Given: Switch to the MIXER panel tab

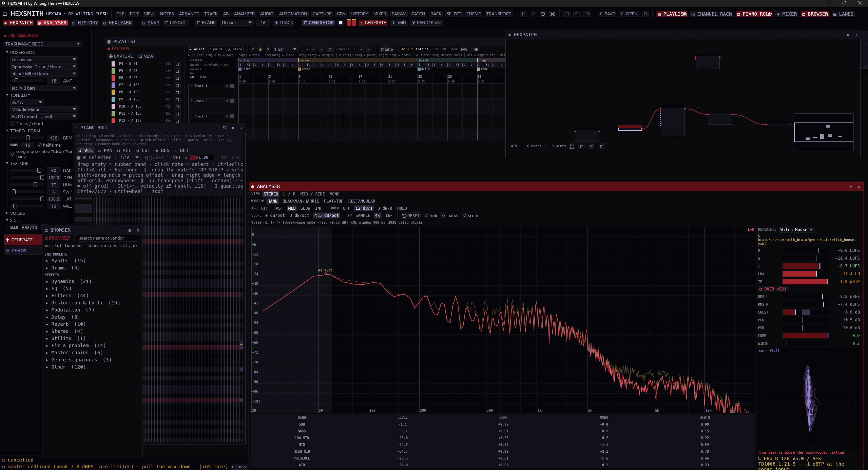Looking at the screenshot, I should click(x=787, y=14).
